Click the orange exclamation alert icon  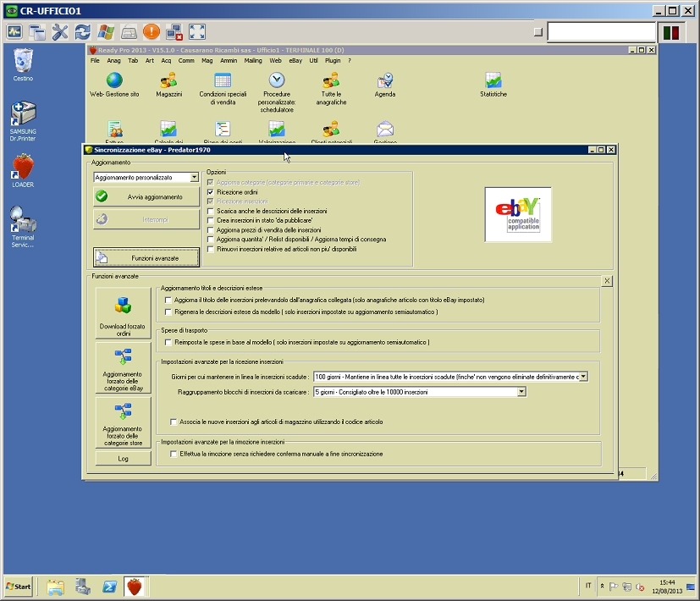152,31
